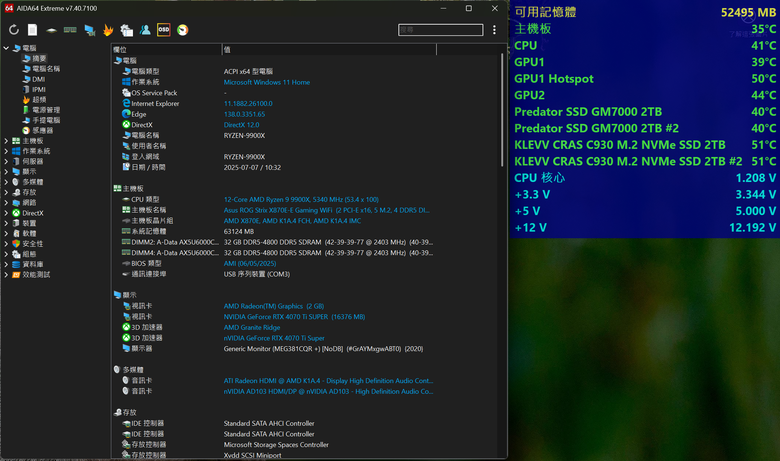This screenshot has width=780, height=461.
Task: Select the OS Service Pack row
Action: click(174, 93)
